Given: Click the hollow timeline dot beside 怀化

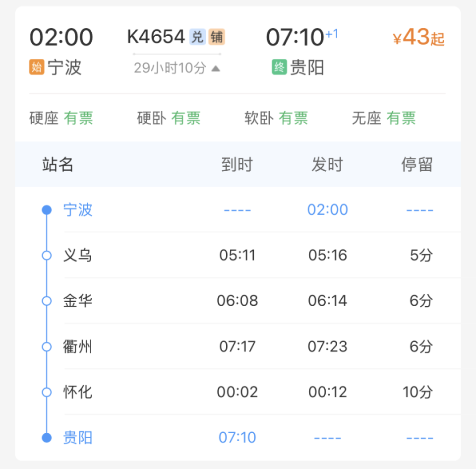Looking at the screenshot, I should click(x=47, y=392).
